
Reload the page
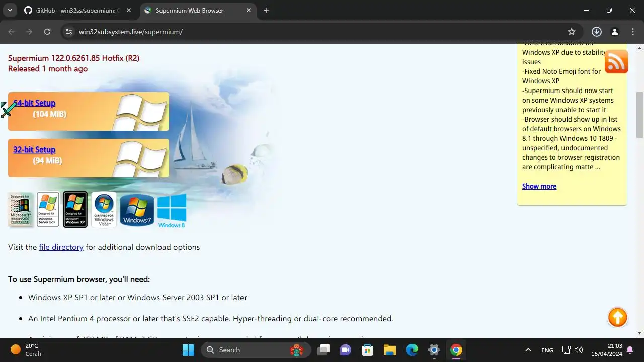(47, 32)
